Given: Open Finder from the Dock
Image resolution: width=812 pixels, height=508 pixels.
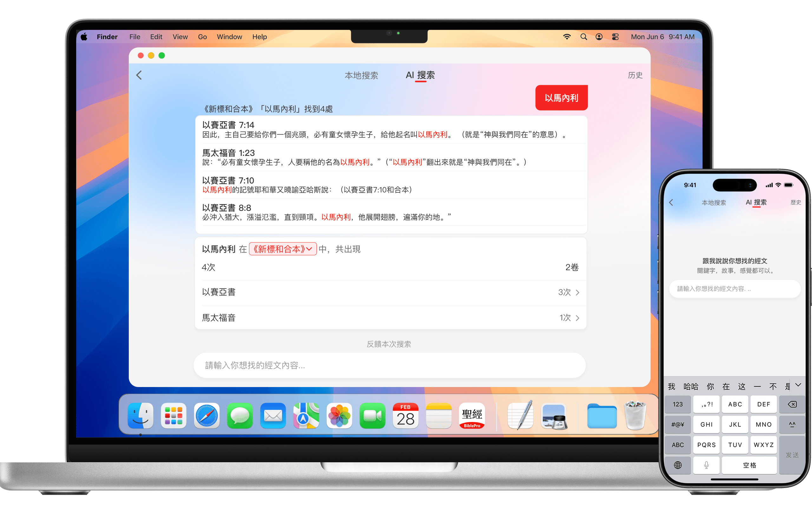Looking at the screenshot, I should tap(140, 416).
